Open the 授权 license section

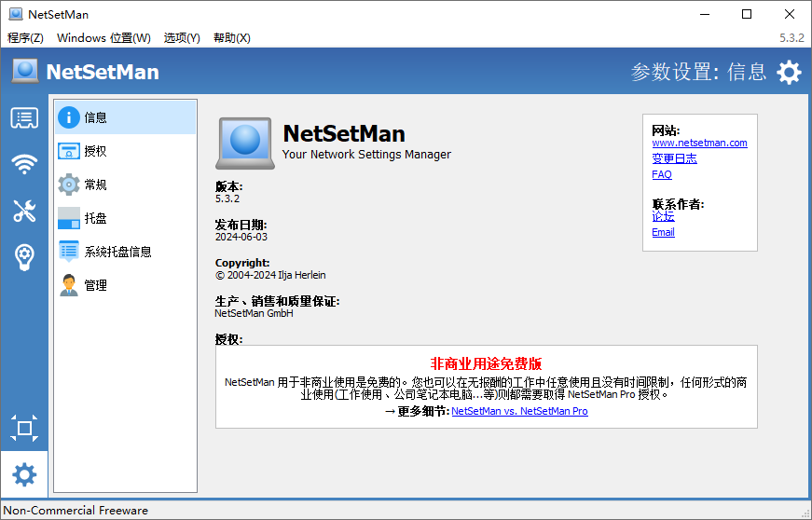coord(125,151)
